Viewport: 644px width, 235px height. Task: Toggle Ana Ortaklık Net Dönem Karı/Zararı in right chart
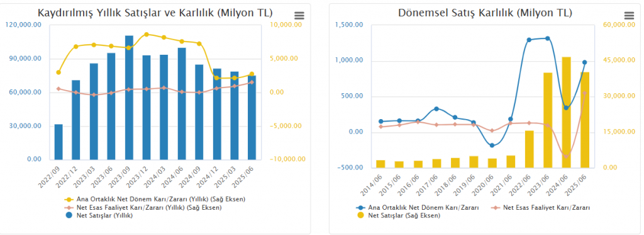pyautogui.click(x=418, y=207)
